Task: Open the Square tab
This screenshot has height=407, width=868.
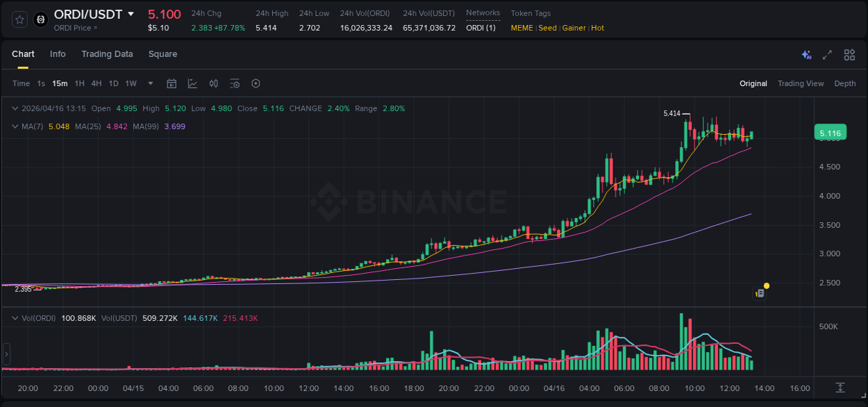Action: pos(162,53)
